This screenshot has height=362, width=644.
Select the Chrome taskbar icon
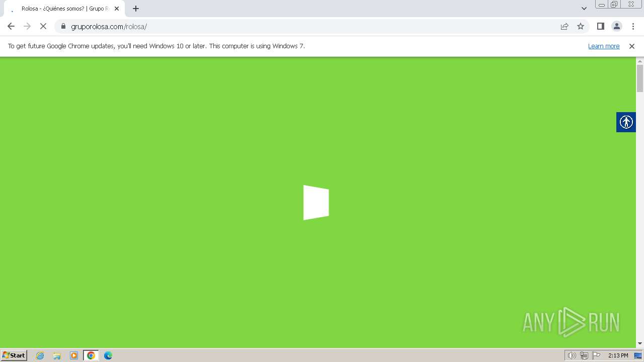tap(91, 355)
